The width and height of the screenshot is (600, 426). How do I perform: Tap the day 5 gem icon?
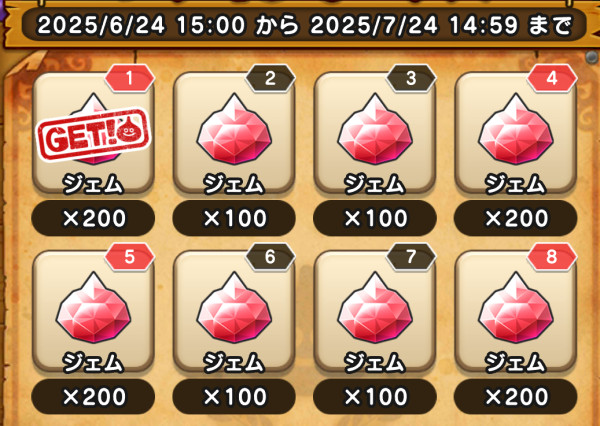point(93,308)
